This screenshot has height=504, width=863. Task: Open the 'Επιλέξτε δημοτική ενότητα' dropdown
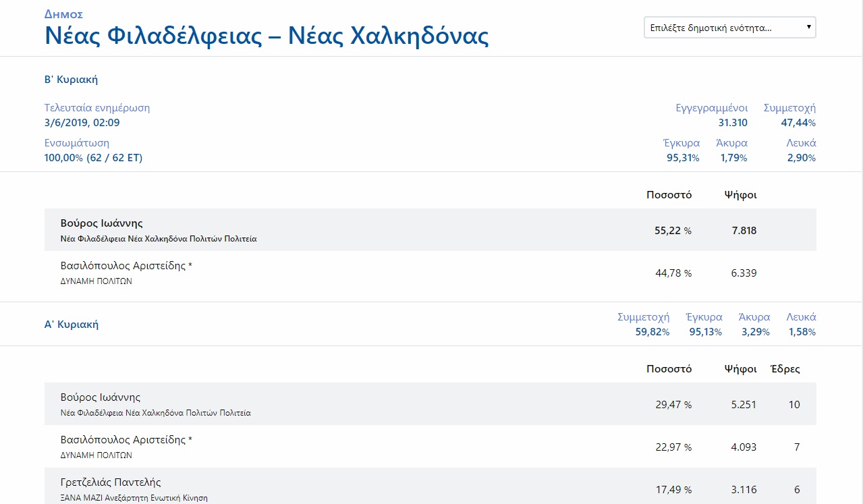pos(729,28)
